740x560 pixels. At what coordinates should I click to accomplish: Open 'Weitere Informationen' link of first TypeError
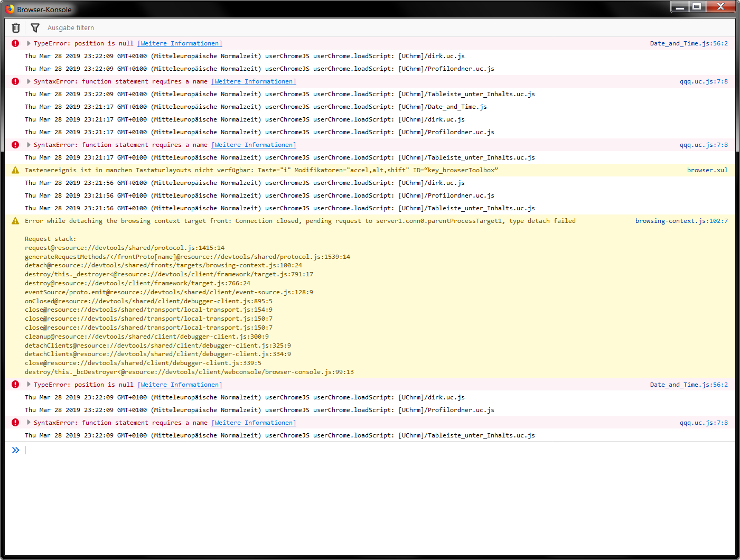pos(180,43)
